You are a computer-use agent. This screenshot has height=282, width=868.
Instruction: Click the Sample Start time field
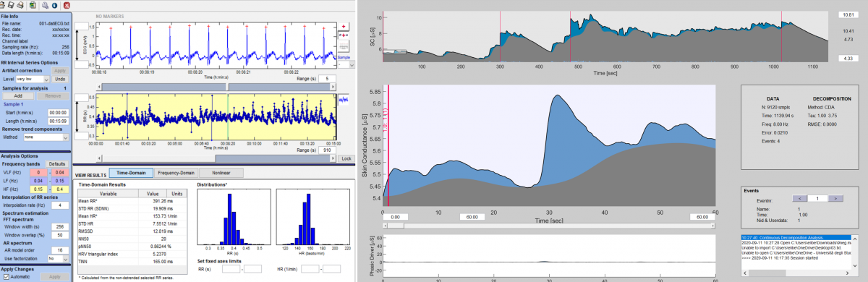pos(57,112)
